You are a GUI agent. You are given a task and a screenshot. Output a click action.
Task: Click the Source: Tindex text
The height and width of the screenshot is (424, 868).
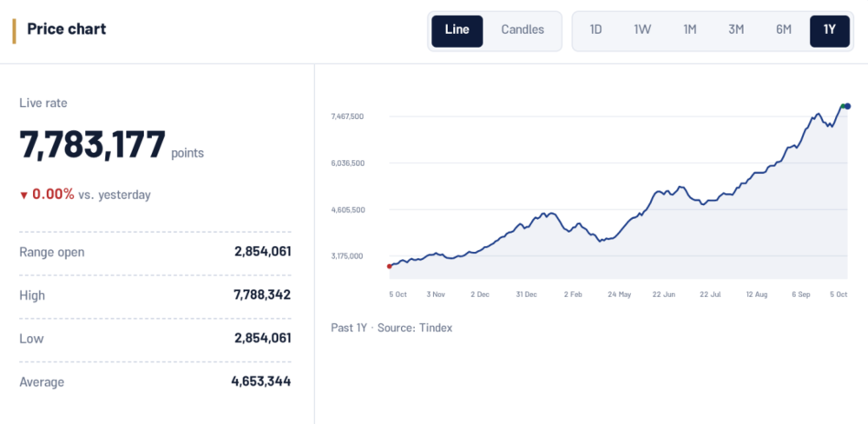(415, 328)
